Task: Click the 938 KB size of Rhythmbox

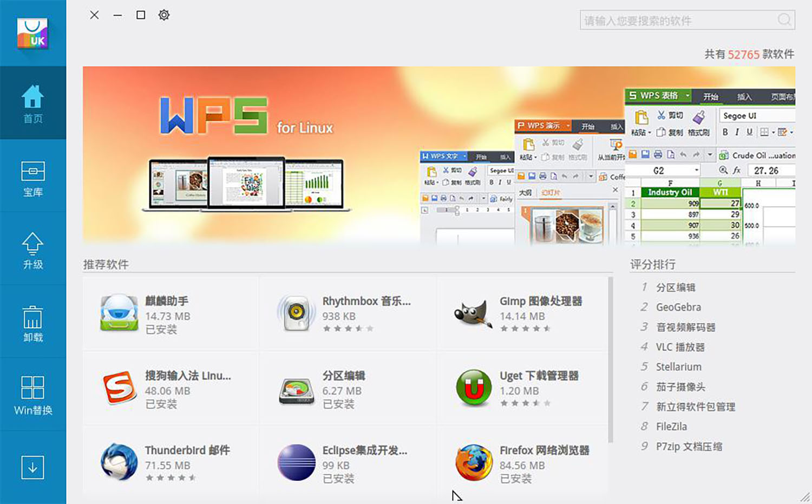Action: pyautogui.click(x=339, y=316)
